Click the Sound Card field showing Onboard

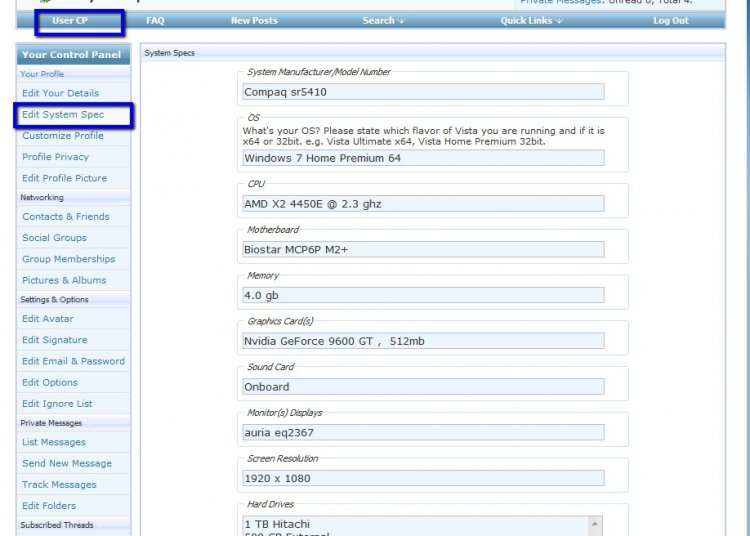pyautogui.click(x=423, y=386)
